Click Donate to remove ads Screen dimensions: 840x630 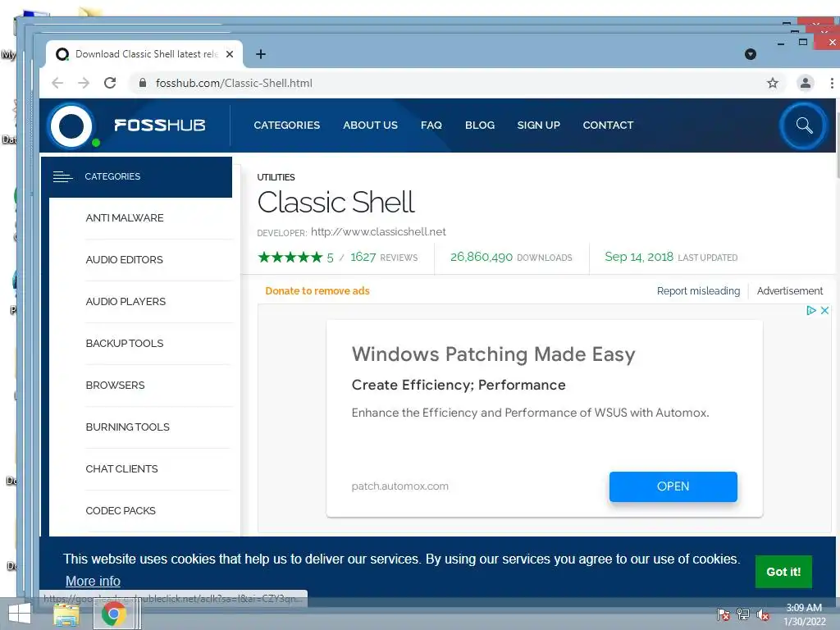pos(317,291)
